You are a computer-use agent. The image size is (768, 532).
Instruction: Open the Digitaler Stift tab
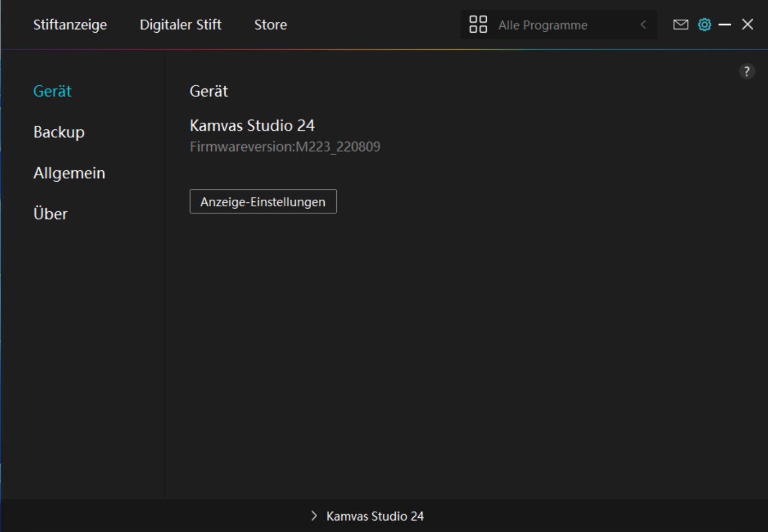180,25
